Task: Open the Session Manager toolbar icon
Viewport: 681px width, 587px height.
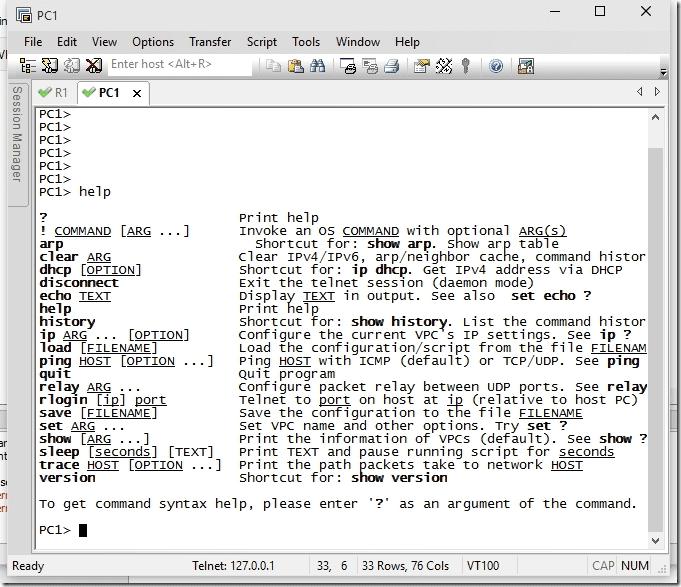Action: [28, 66]
